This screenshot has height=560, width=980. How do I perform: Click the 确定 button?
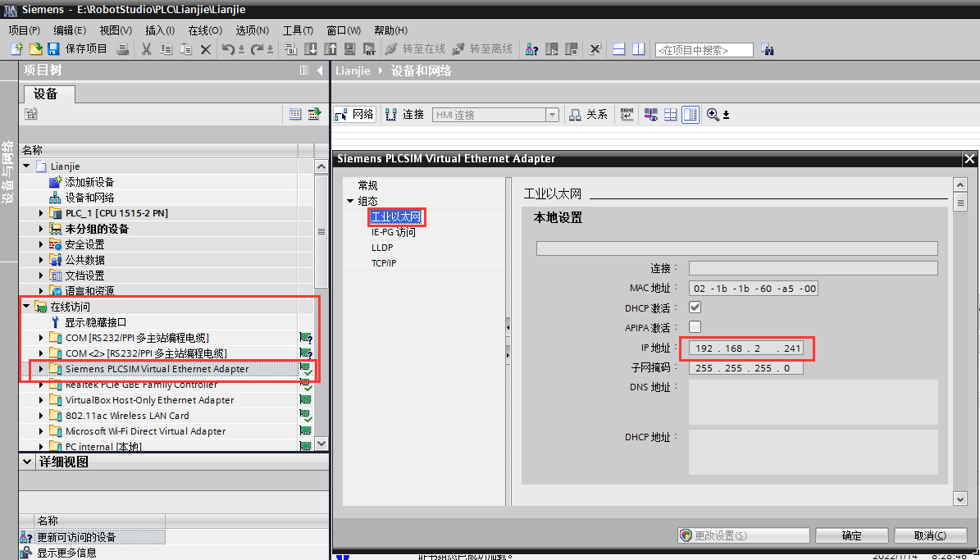tap(850, 535)
